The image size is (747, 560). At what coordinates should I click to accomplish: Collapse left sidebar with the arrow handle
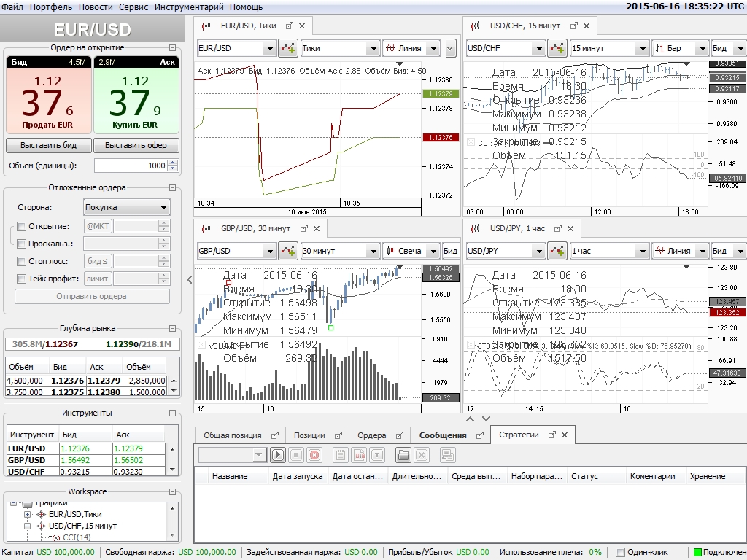coord(189,279)
